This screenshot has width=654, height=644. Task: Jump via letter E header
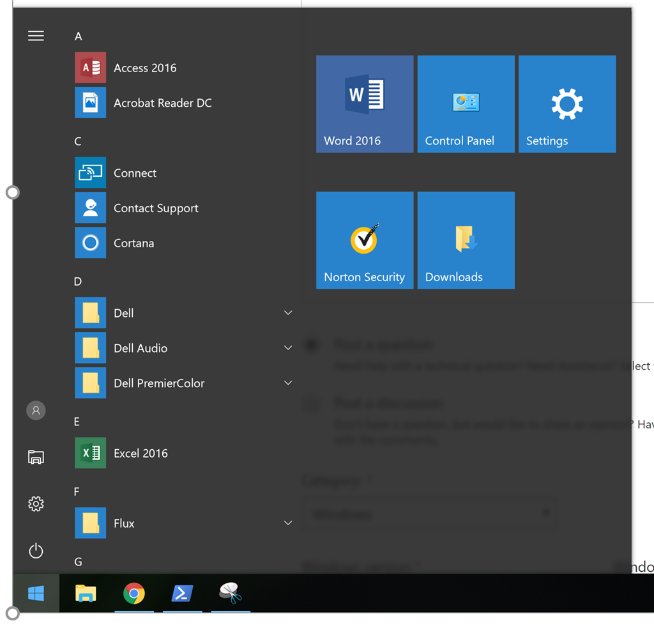tap(77, 422)
